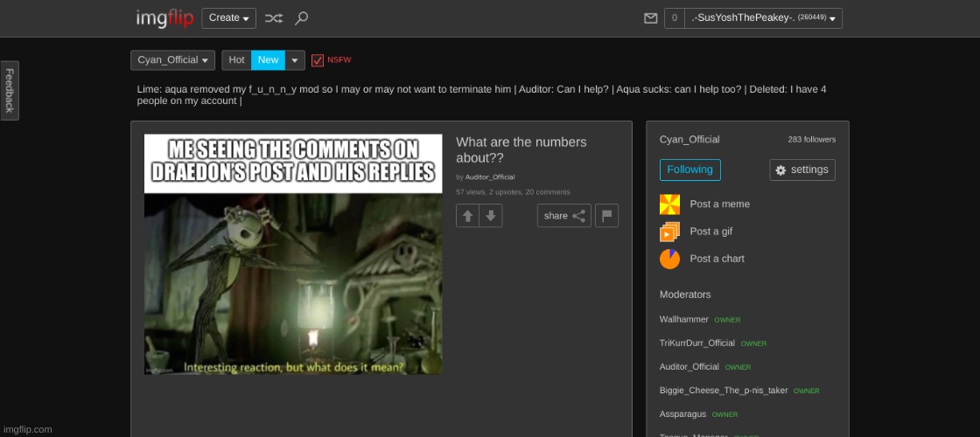Select the Post a gif link
Screen dimensions: 980x437
coord(711,232)
